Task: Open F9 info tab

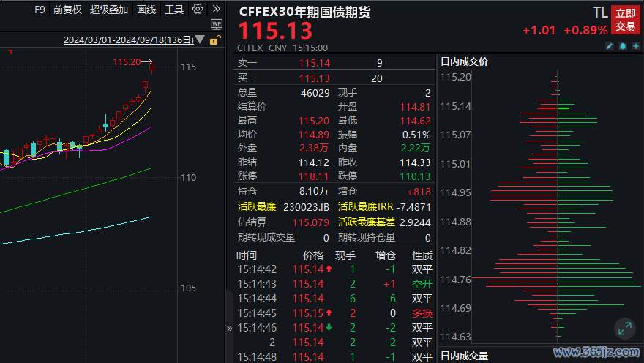Action: point(40,10)
